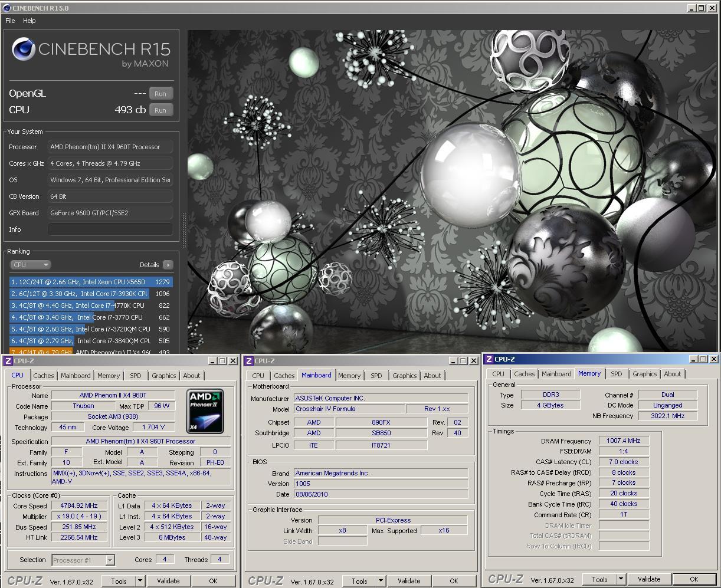Click Validate in right CPU-Z window
Image resolution: width=721 pixels, height=588 pixels.
click(649, 579)
